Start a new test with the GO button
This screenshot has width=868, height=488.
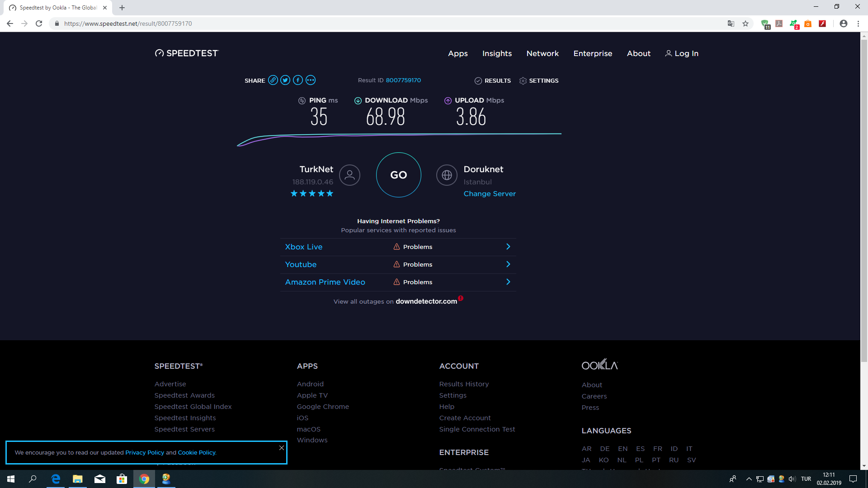398,175
